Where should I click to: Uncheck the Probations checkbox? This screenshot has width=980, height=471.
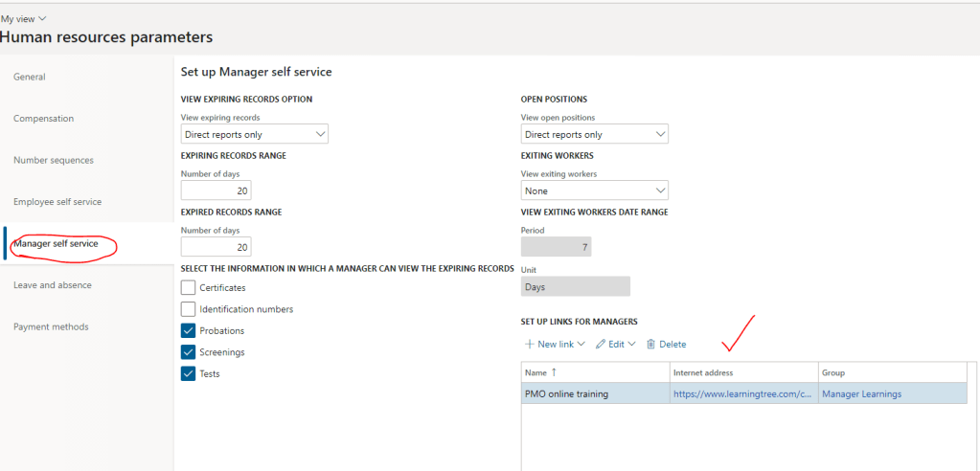coord(189,330)
